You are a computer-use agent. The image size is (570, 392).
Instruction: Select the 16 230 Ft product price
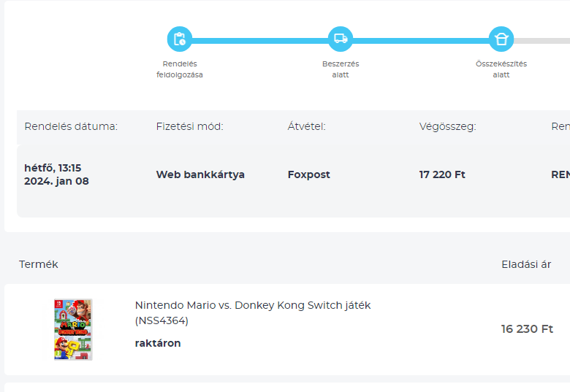click(x=527, y=329)
